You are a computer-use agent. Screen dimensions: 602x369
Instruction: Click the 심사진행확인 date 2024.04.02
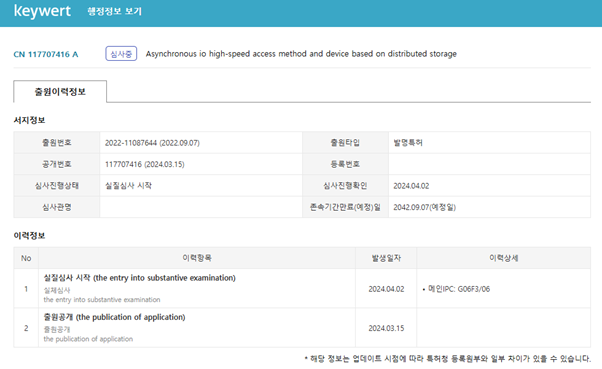pyautogui.click(x=411, y=186)
